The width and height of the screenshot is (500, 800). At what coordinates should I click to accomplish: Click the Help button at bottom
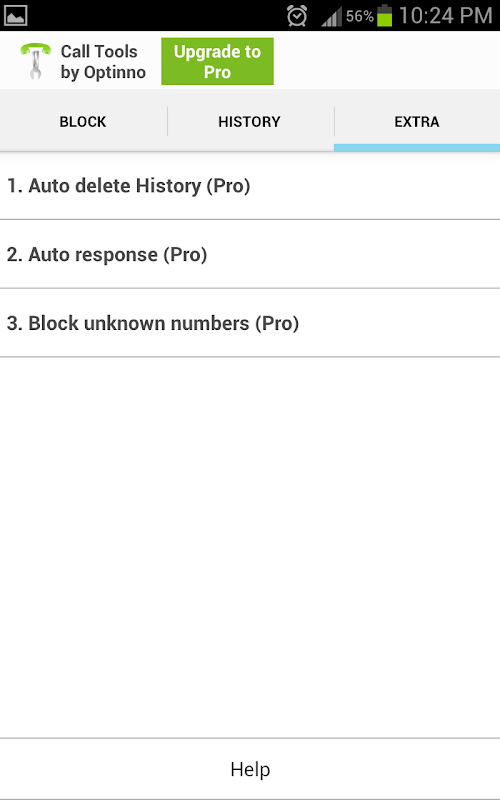pos(250,769)
